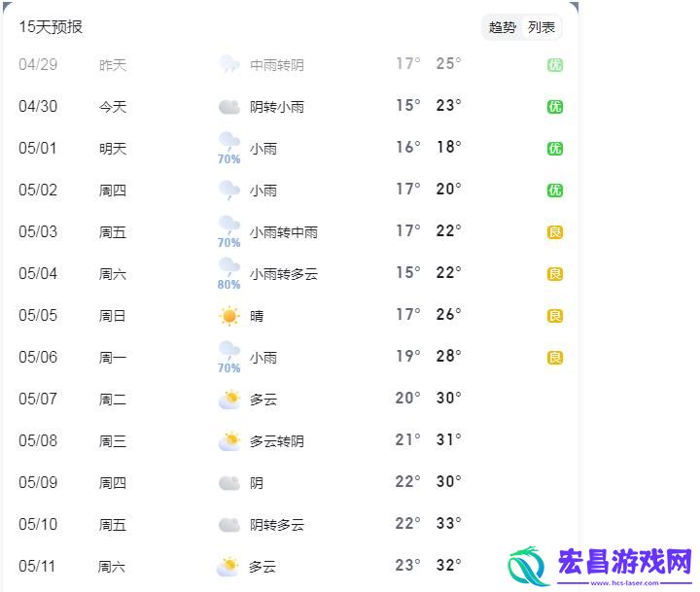Click the 优 air quality badge for 05/01
The height and width of the screenshot is (592, 700).
(555, 149)
